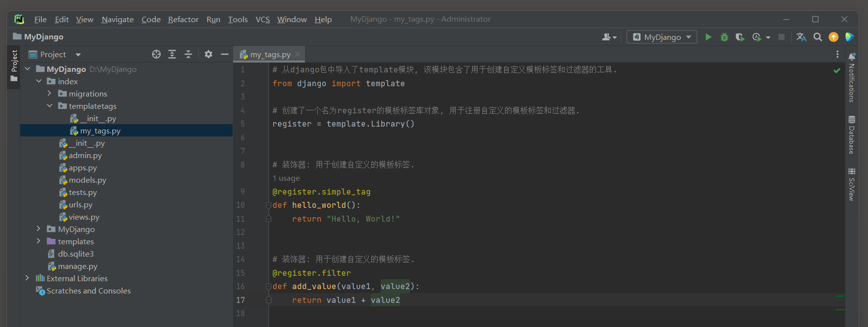Collapse the templatetags folder
This screenshot has height=327, width=868.
(x=49, y=106)
